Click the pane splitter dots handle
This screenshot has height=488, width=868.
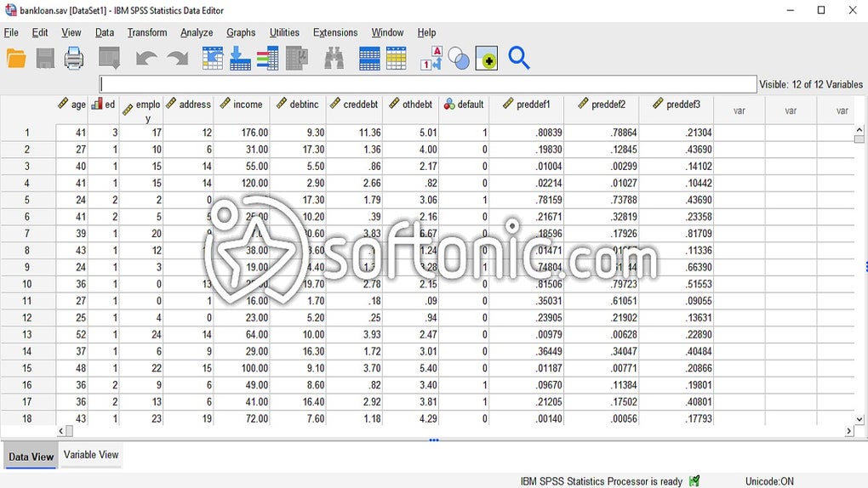(434, 440)
